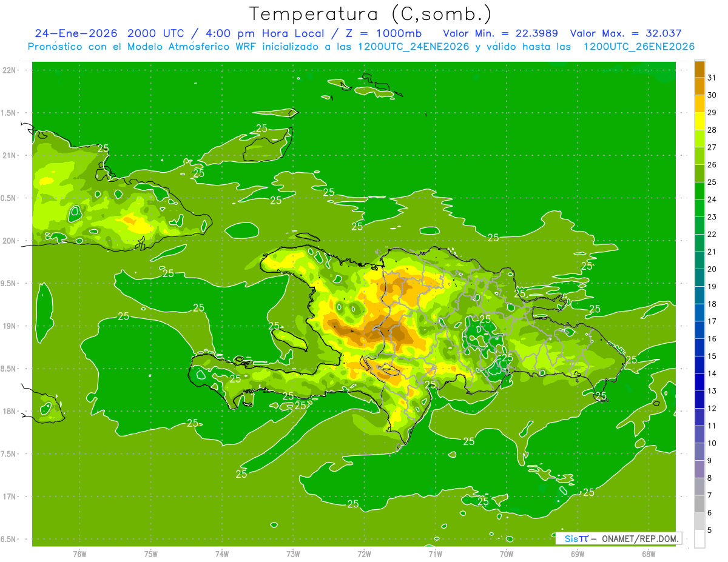728x562 pixels.
Task: Select the '1200UTC_26ENE2026' valid-until time text
Action: click(x=639, y=47)
